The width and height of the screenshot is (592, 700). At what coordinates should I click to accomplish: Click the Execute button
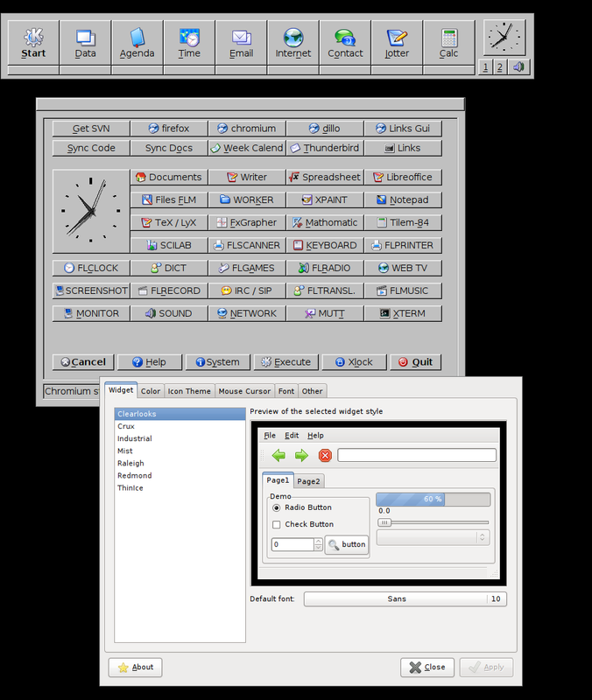[x=286, y=362]
